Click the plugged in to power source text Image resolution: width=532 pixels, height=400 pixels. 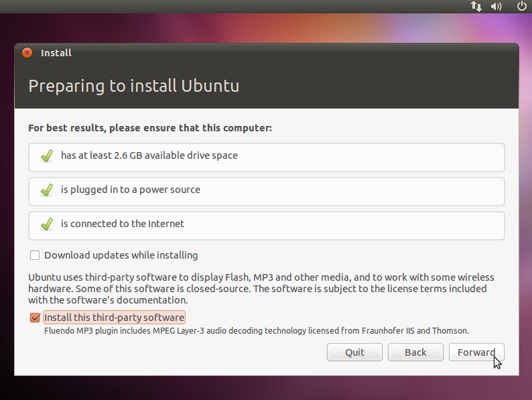point(130,190)
